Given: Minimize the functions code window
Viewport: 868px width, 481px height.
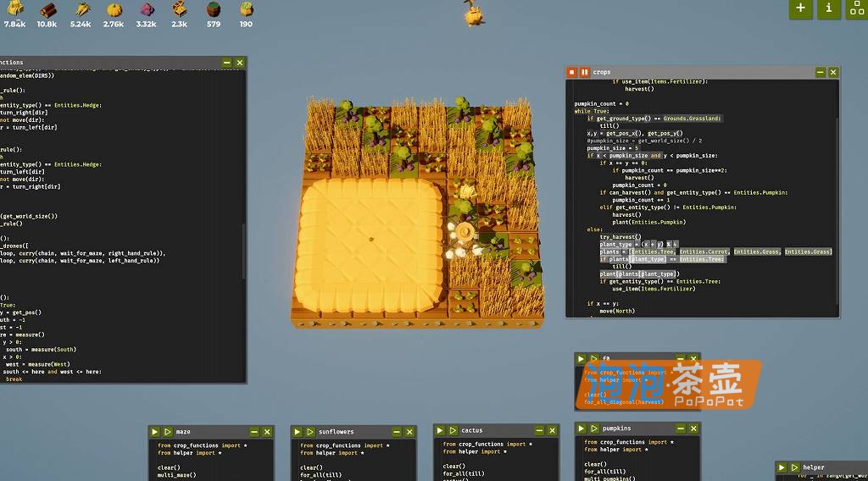Looking at the screenshot, I should [227, 63].
